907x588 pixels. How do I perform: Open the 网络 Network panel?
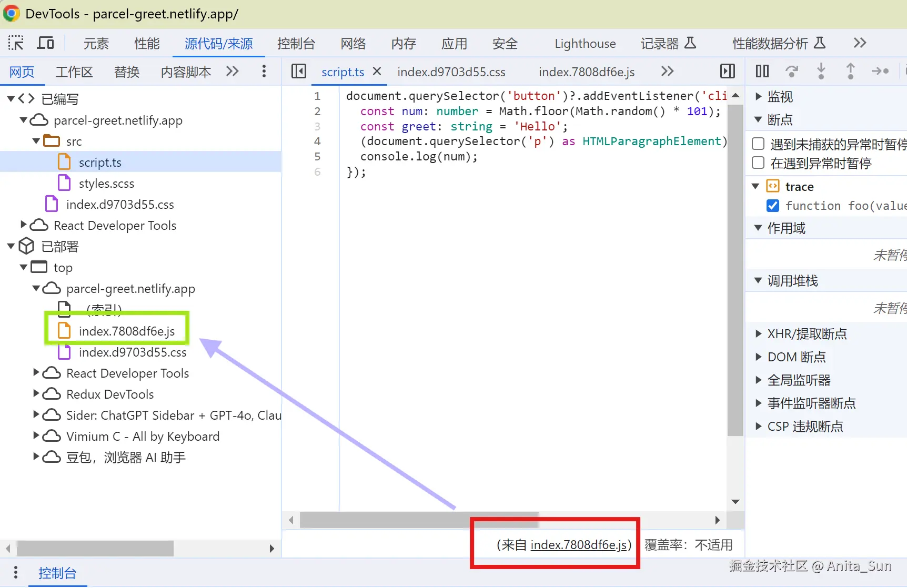(353, 43)
